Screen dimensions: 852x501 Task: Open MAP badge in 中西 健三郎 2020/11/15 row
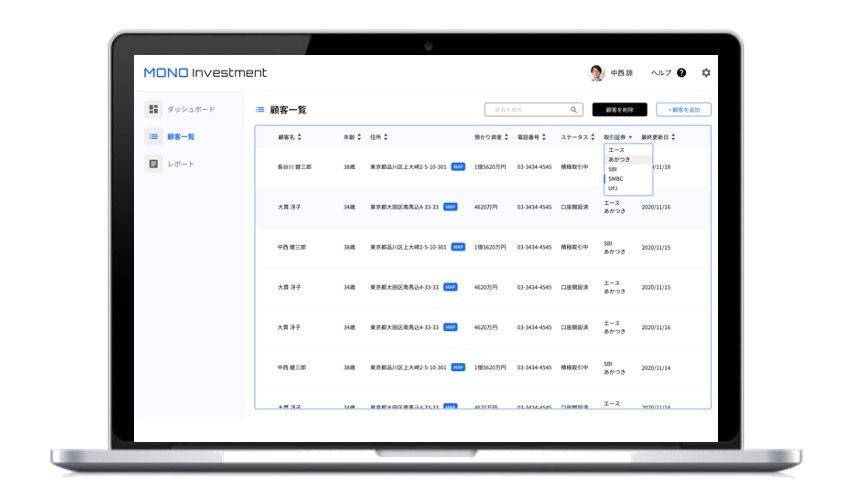coord(458,247)
